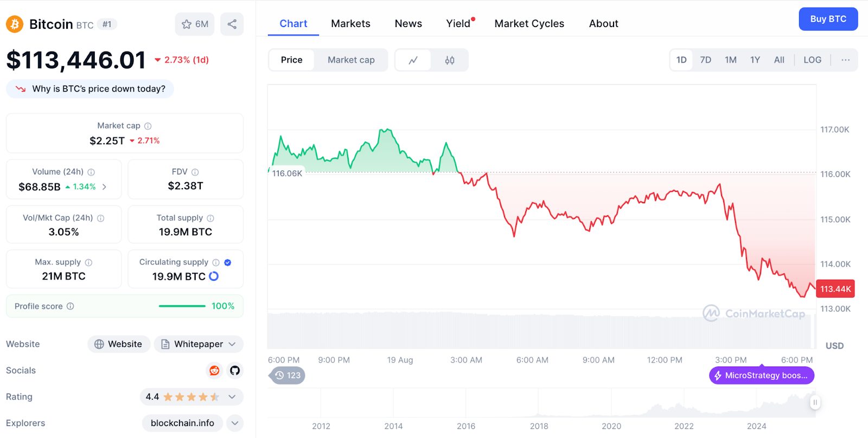The width and height of the screenshot is (868, 438).
Task: Click the 21M BTC max supply value
Action: coord(64,276)
